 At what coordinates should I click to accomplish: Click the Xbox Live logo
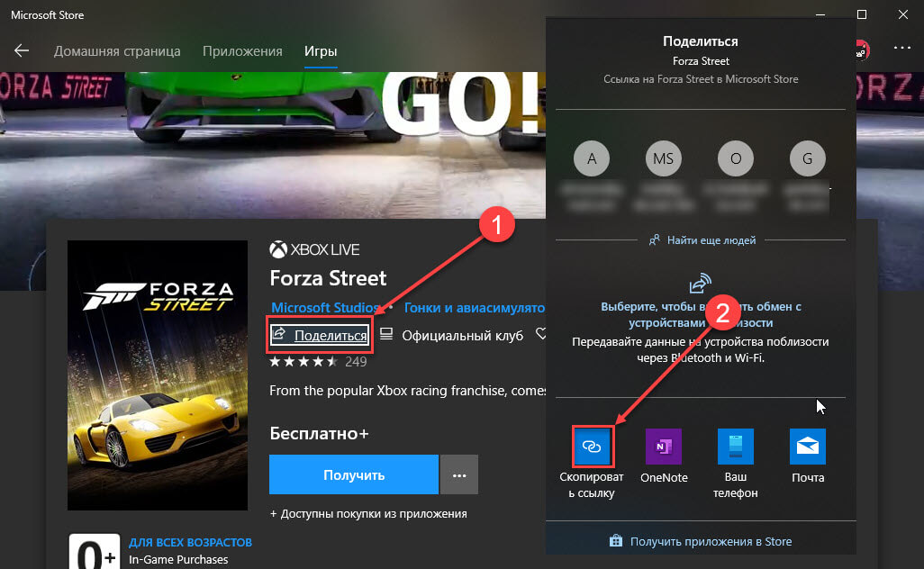314,249
